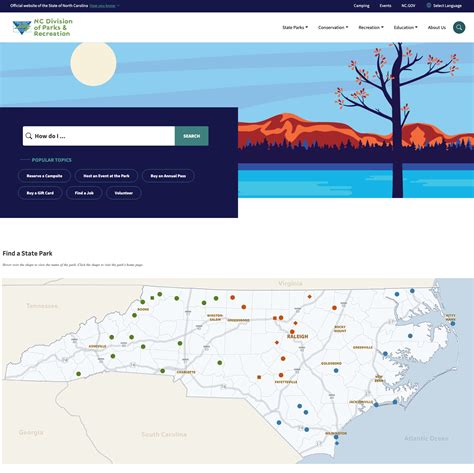Click the Buy an Annual Pass button
474x473 pixels.
168,176
